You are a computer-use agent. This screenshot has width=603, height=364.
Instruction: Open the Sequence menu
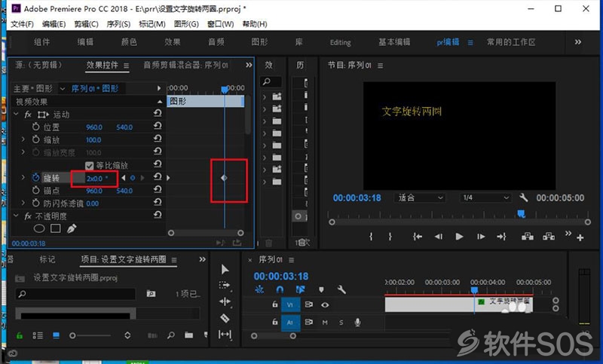(118, 24)
